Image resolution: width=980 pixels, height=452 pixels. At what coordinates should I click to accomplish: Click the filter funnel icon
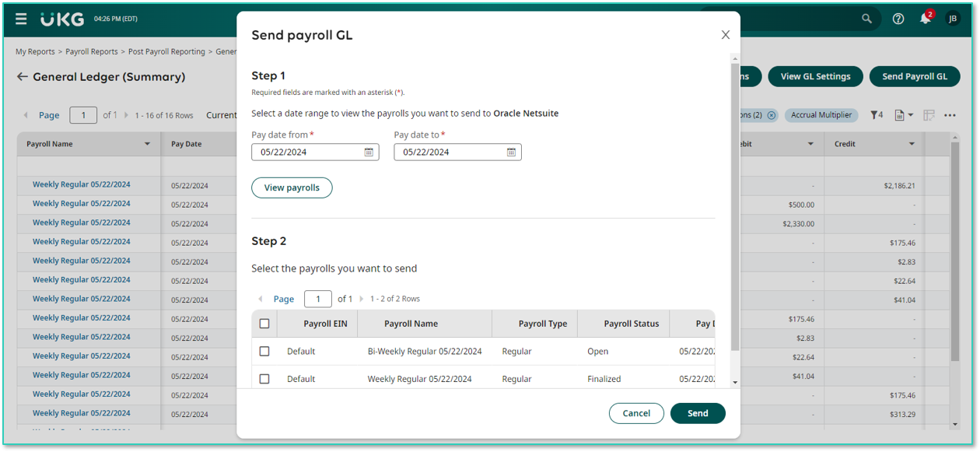click(876, 115)
